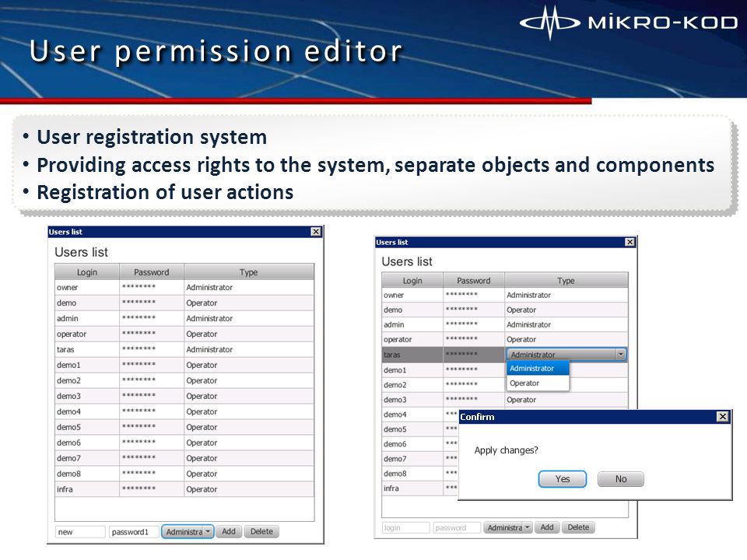Viewport: 747px width, 560px height.
Task: Select 'demo3' login in right Users list
Action: pos(395,400)
